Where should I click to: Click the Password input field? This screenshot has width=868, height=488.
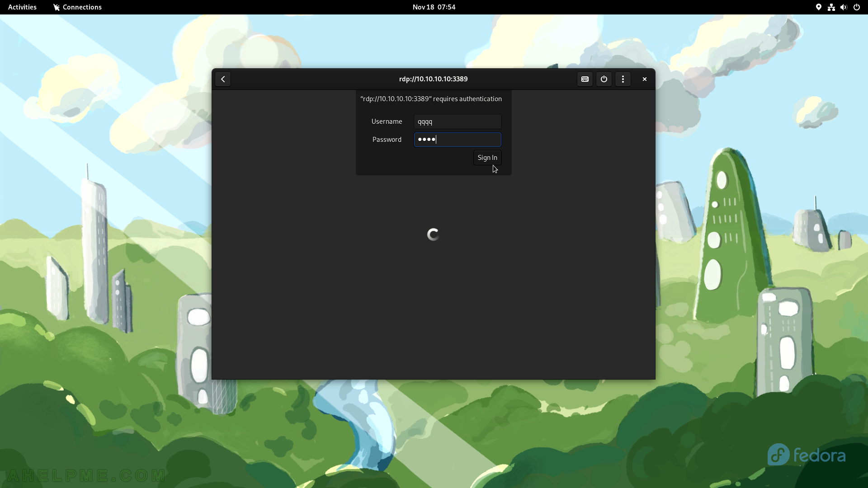point(458,140)
